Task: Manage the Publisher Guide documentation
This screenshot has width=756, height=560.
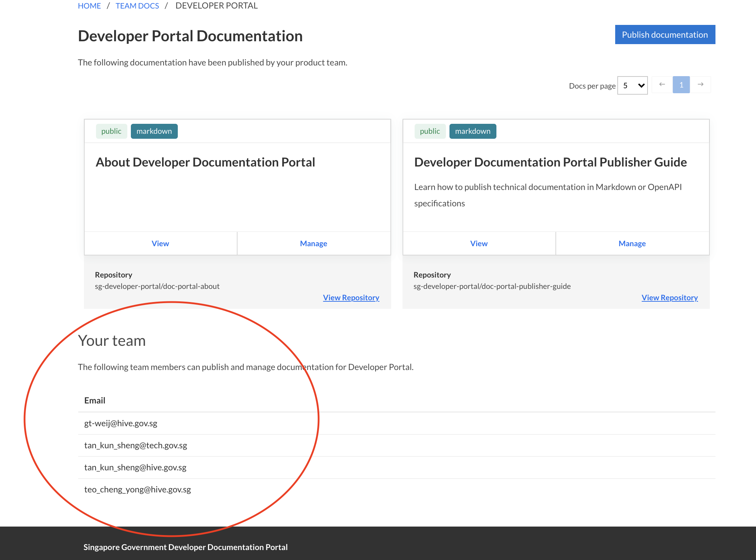Action: click(x=632, y=243)
